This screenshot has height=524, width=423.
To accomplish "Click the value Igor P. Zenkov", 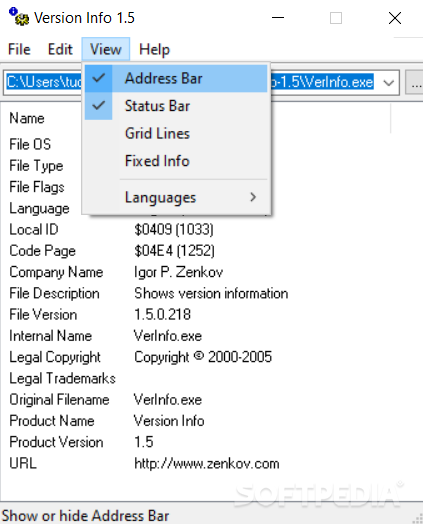I will [x=178, y=272].
